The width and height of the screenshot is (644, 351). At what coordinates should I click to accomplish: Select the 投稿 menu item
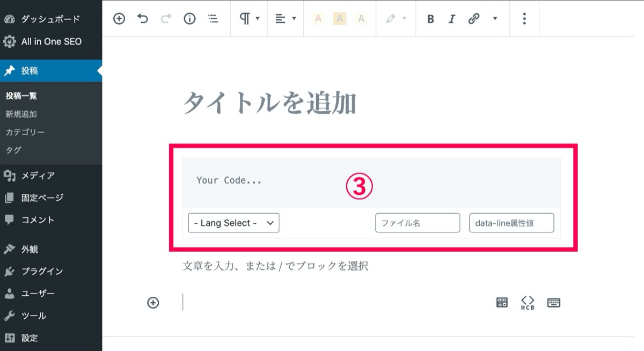(50, 71)
